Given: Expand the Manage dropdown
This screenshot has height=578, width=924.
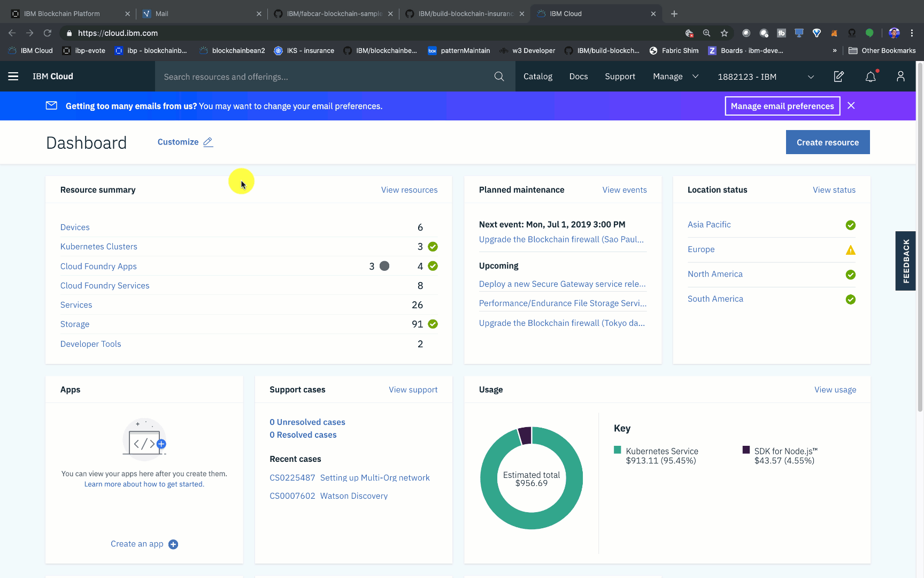Looking at the screenshot, I should (675, 77).
